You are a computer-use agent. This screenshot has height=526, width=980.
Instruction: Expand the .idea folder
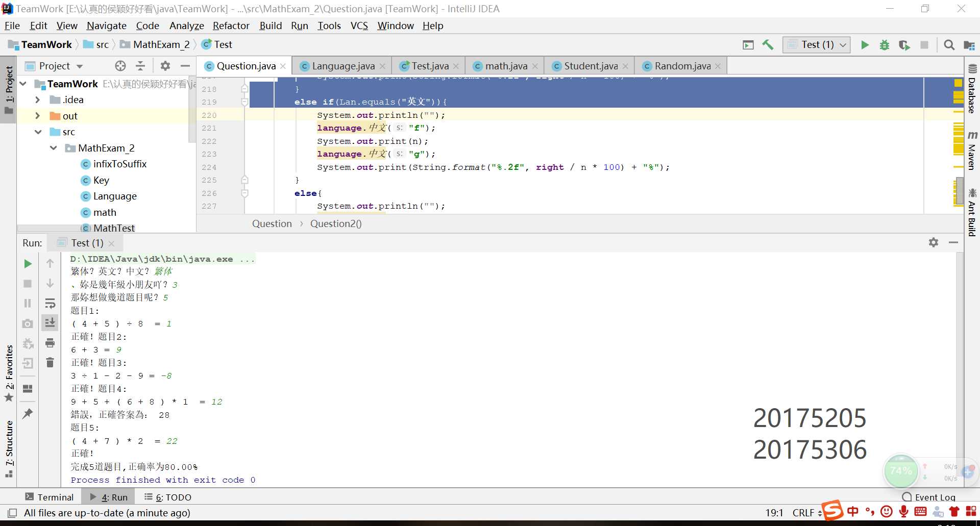coord(38,100)
